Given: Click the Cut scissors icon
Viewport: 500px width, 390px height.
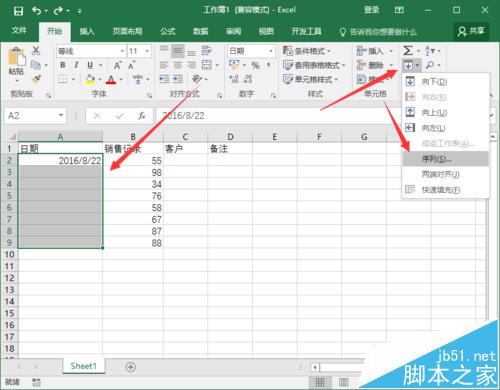Looking at the screenshot, I should 36,51.
